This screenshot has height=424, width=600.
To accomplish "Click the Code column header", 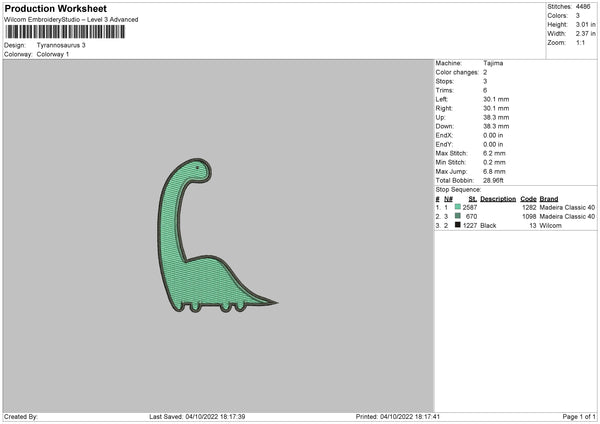I will (529, 198).
